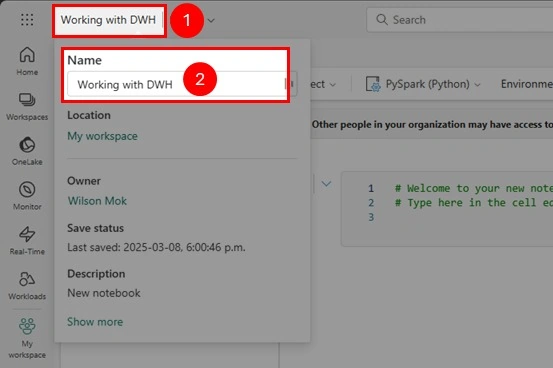
Task: Open the Wilson Mok owner link
Action: pos(97,201)
